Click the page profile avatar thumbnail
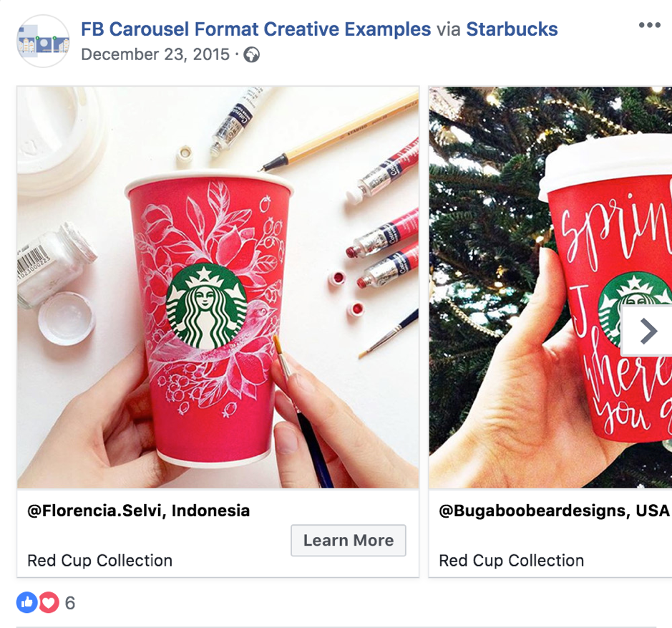 [x=43, y=42]
